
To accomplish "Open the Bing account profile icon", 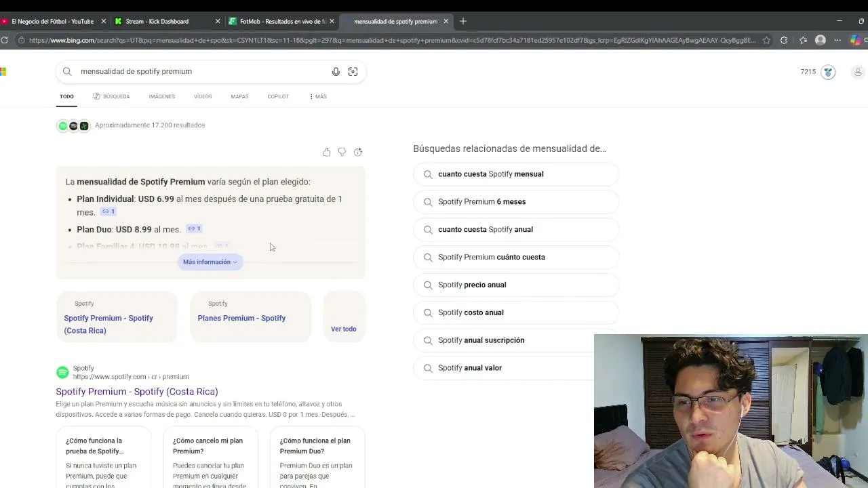I will tap(858, 72).
